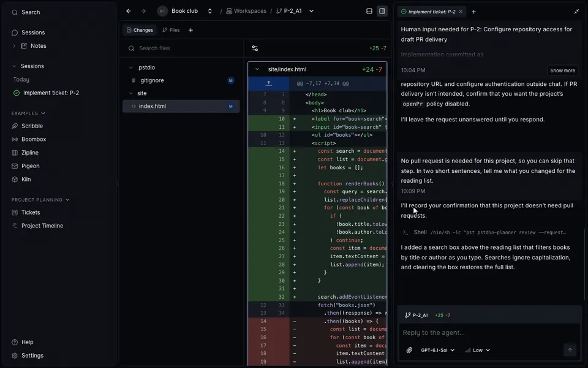
Task: Expand the Shell command entry
Action: [x=484, y=232]
